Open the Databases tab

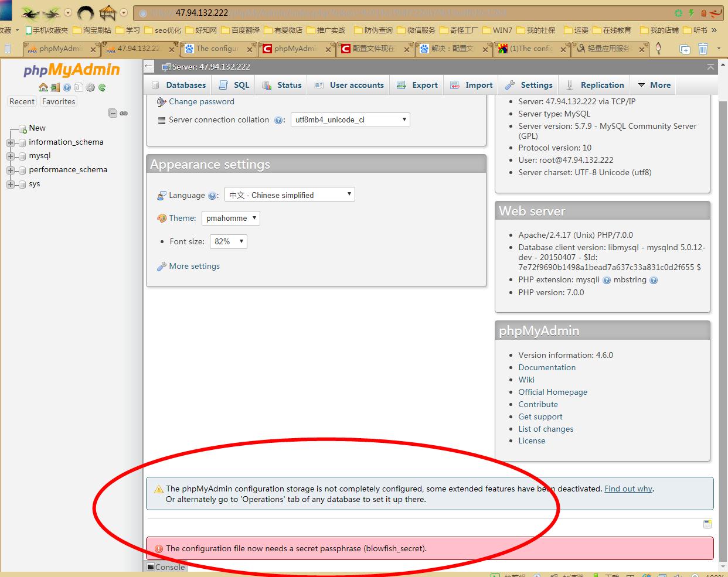(x=179, y=85)
